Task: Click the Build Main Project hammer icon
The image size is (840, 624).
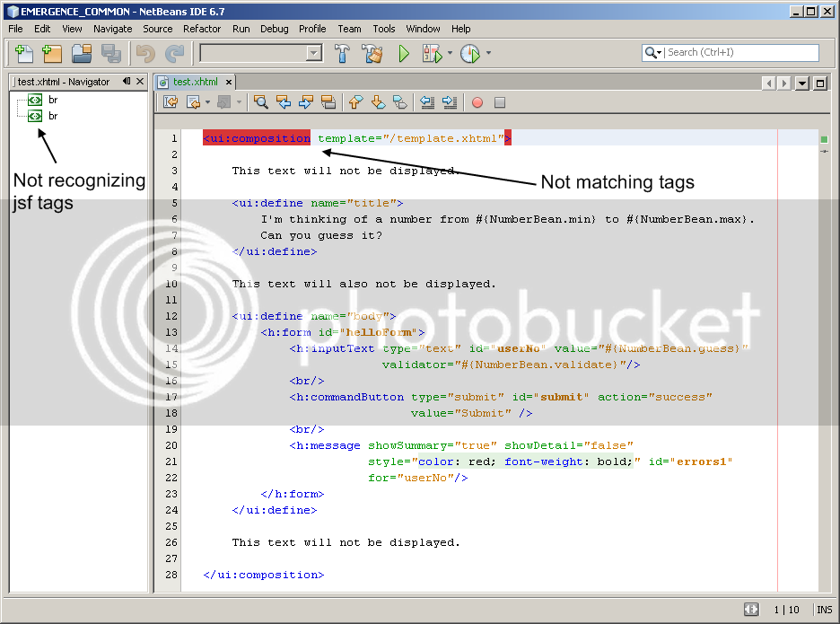Action: (x=342, y=53)
